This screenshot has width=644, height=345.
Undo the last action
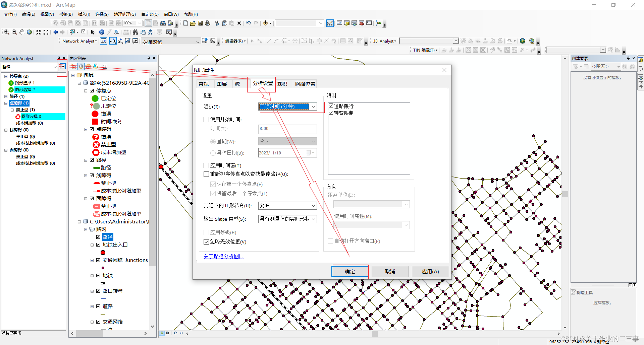click(x=249, y=23)
